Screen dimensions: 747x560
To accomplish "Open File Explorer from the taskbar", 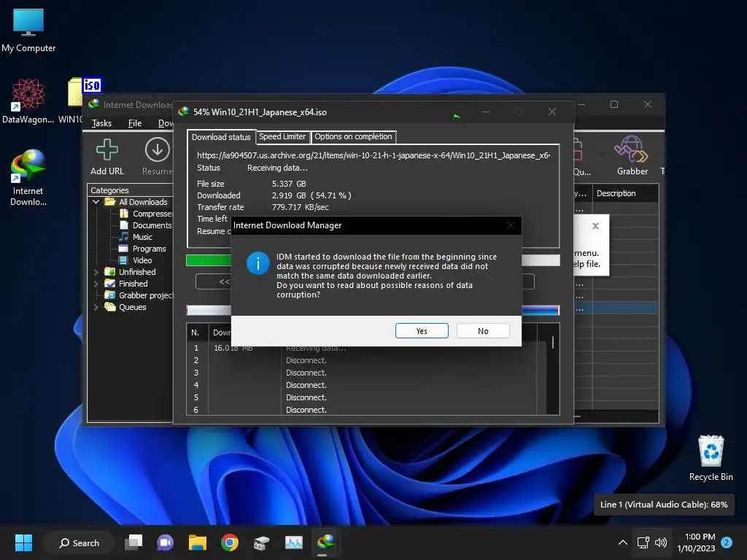I will click(197, 542).
